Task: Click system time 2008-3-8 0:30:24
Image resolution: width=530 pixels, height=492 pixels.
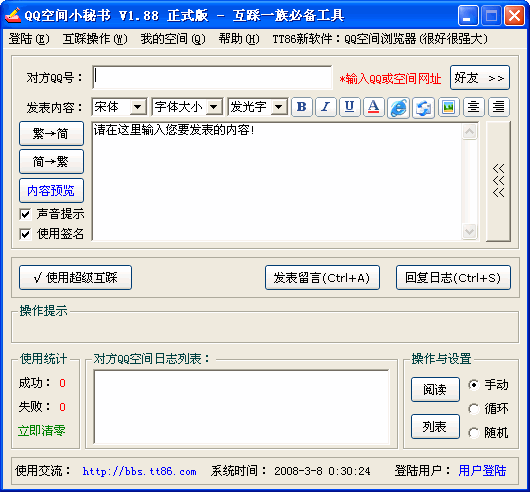Action: click(322, 471)
